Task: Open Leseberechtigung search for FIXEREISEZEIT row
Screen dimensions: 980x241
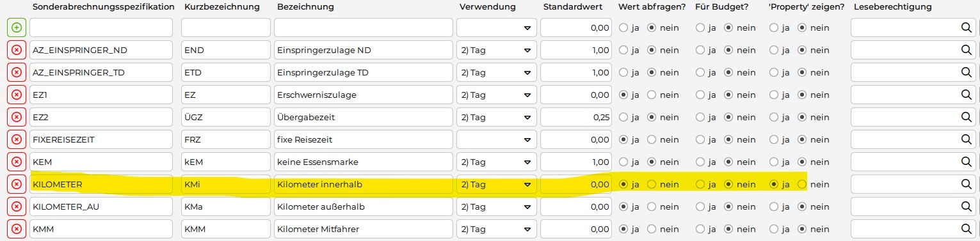Action: pyautogui.click(x=966, y=139)
